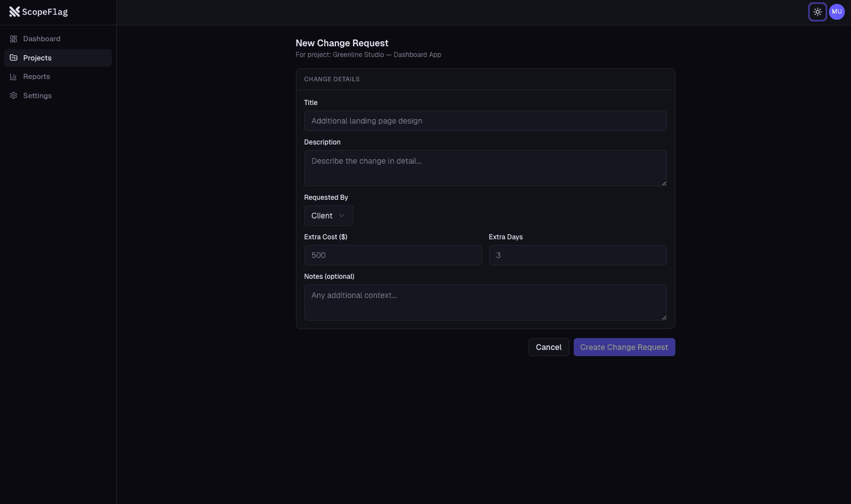851x504 pixels.
Task: Open Dashboard from the sidebar
Action: click(42, 38)
